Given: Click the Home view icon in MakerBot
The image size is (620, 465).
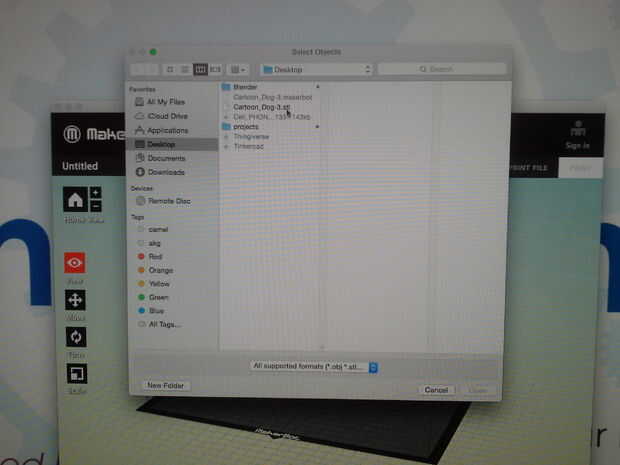Looking at the screenshot, I should coord(75,199).
